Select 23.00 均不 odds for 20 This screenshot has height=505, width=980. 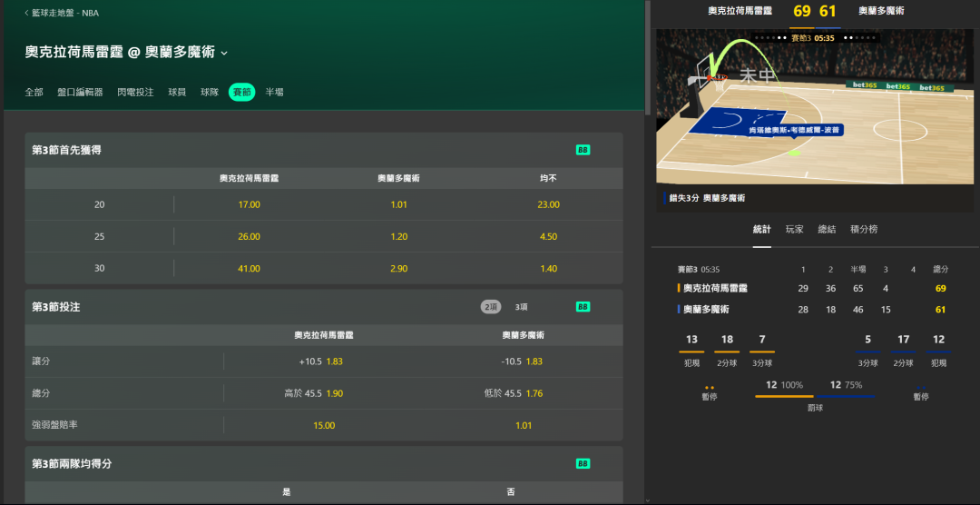click(x=548, y=204)
